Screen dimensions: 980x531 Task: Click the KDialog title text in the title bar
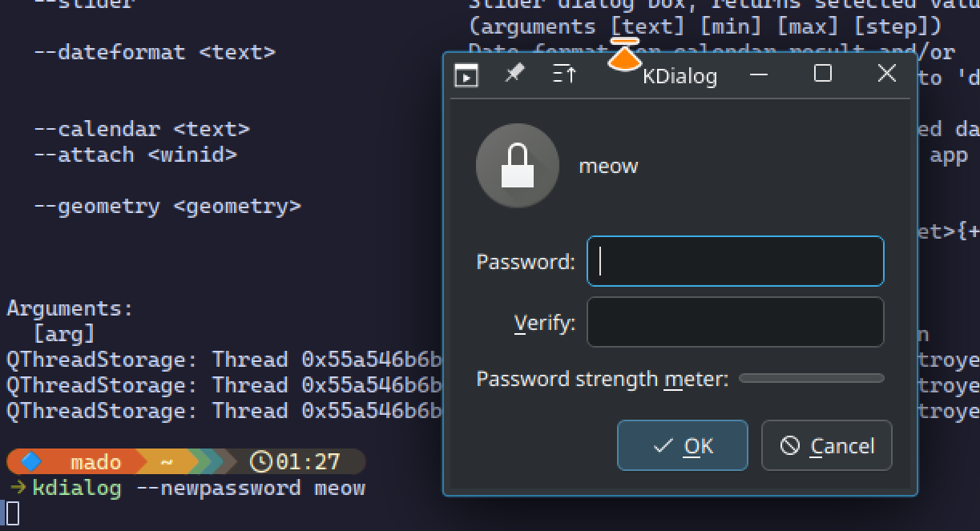[680, 77]
